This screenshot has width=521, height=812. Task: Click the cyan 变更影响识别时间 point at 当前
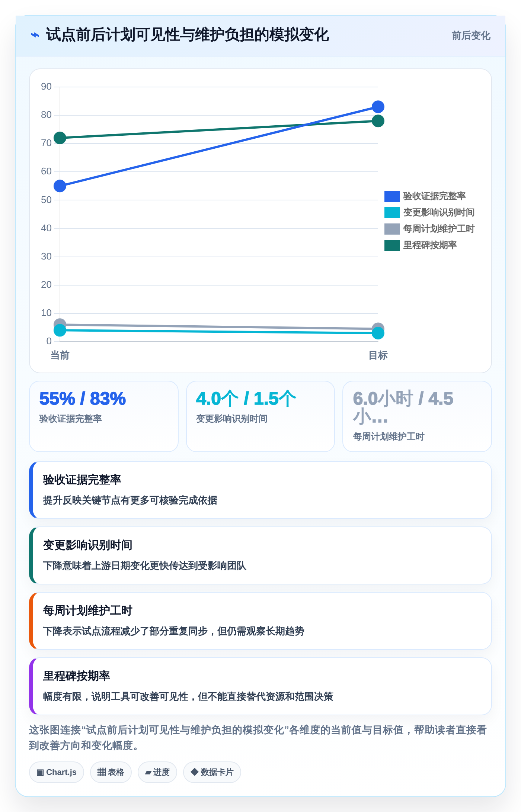[60, 331]
